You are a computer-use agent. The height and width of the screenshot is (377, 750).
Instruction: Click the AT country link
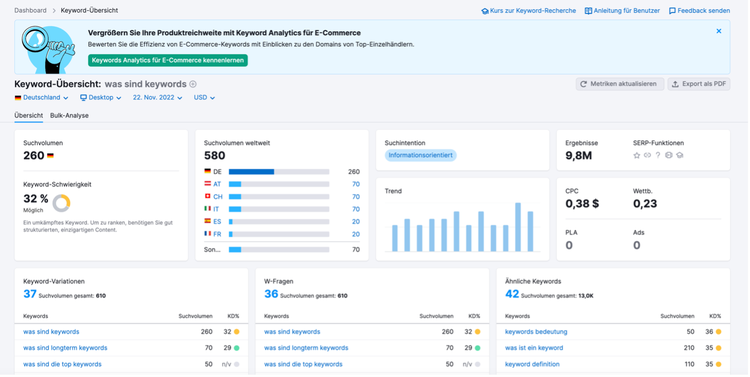(217, 184)
